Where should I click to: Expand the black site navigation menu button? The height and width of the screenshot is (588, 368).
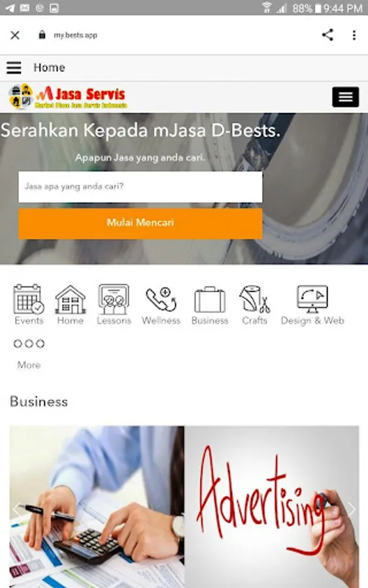pos(346,97)
